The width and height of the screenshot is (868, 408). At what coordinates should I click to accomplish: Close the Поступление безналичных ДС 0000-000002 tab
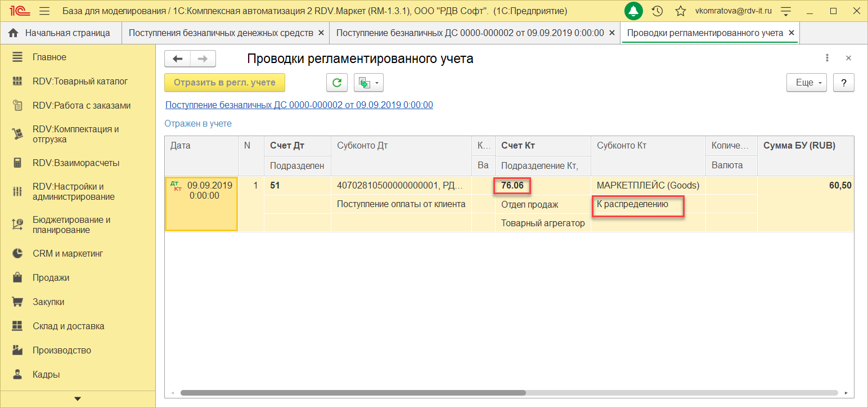coord(612,33)
